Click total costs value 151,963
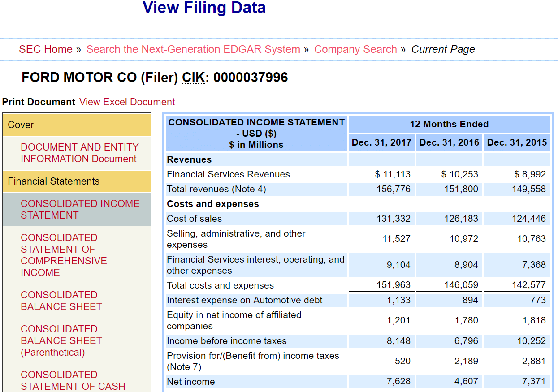Viewport: 558px width, 392px height. point(394,285)
